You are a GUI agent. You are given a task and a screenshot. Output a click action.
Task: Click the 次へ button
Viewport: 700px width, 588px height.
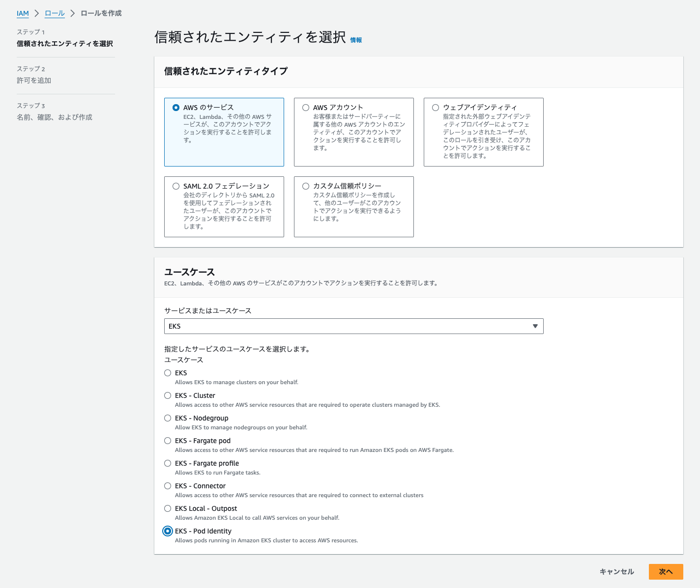[x=666, y=572]
